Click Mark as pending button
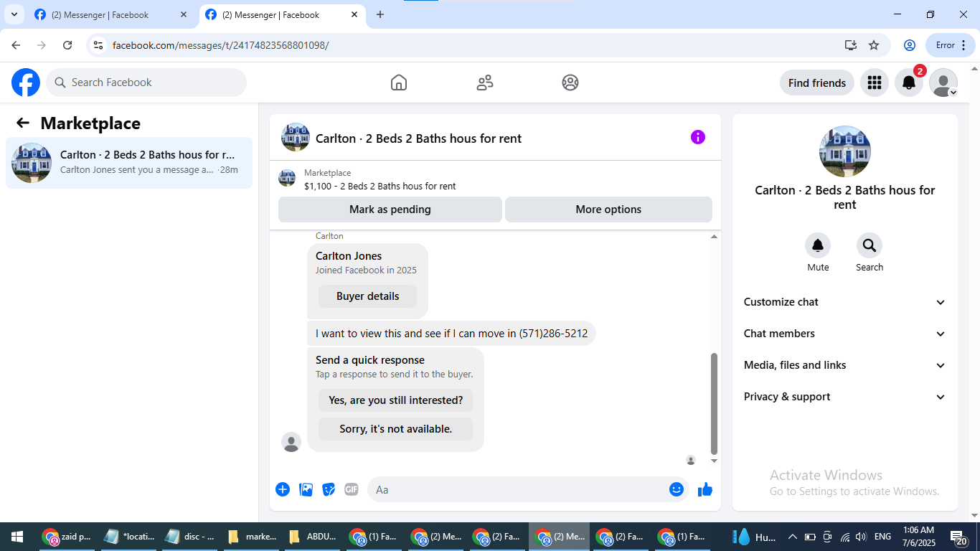 click(390, 209)
